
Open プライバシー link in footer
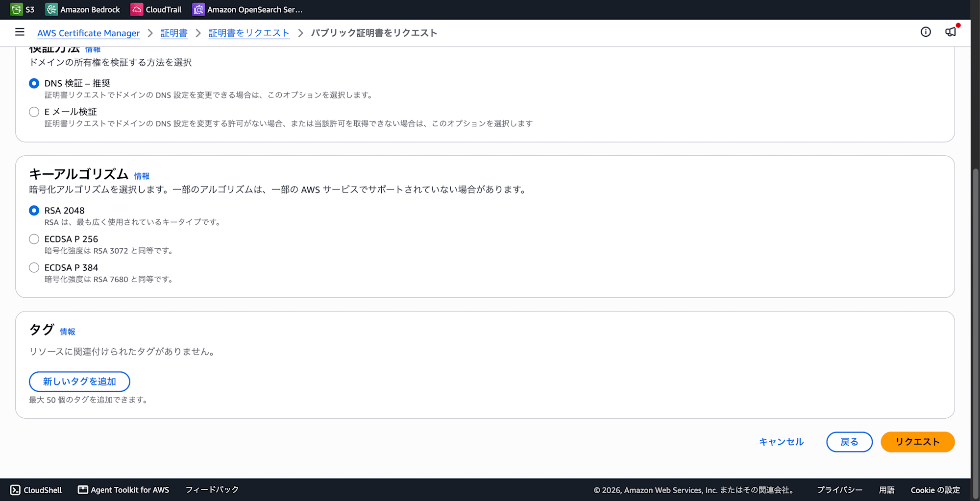point(839,490)
